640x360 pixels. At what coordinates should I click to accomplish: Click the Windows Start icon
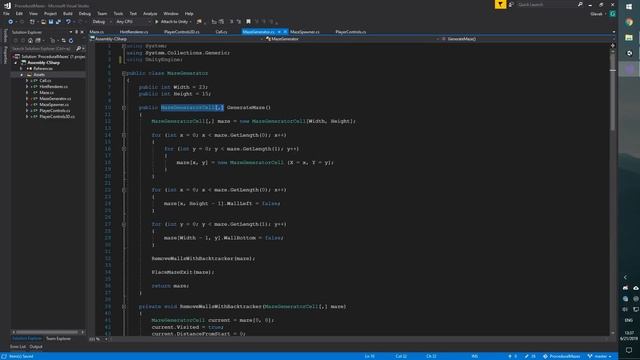(629, 7)
